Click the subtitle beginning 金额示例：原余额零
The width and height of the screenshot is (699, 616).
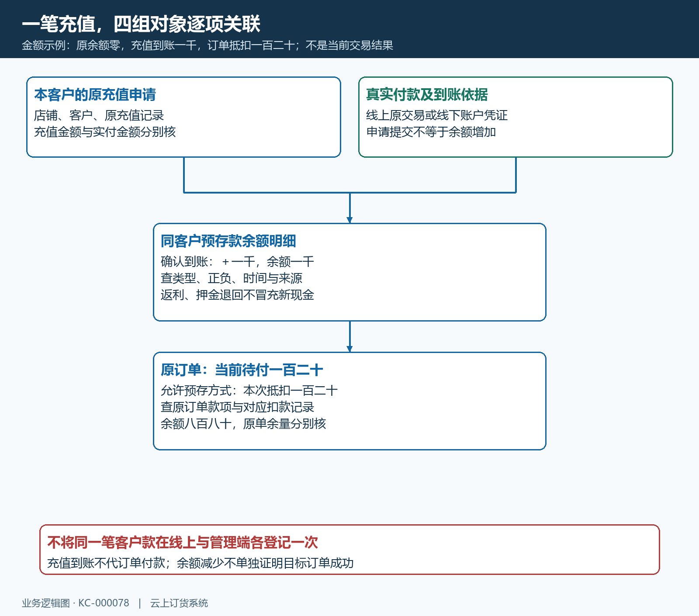pos(208,45)
